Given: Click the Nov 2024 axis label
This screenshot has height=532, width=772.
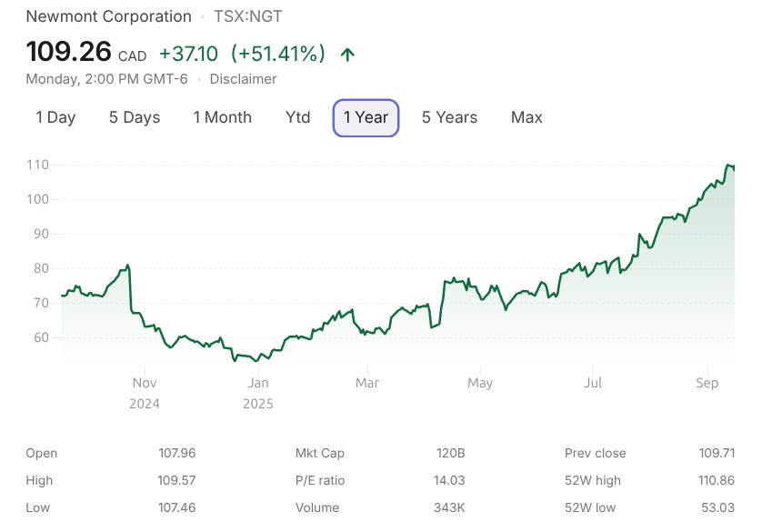Looking at the screenshot, I should [145, 393].
